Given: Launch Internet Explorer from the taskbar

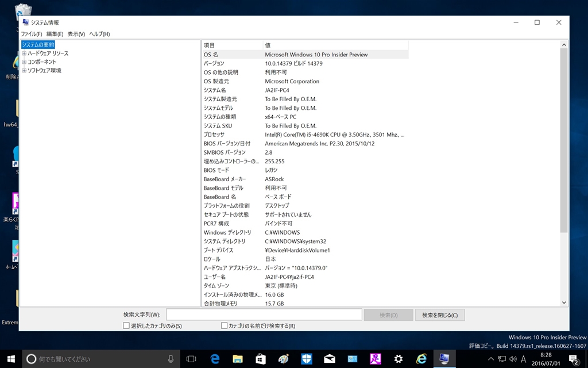Looking at the screenshot, I should click(x=421, y=359).
